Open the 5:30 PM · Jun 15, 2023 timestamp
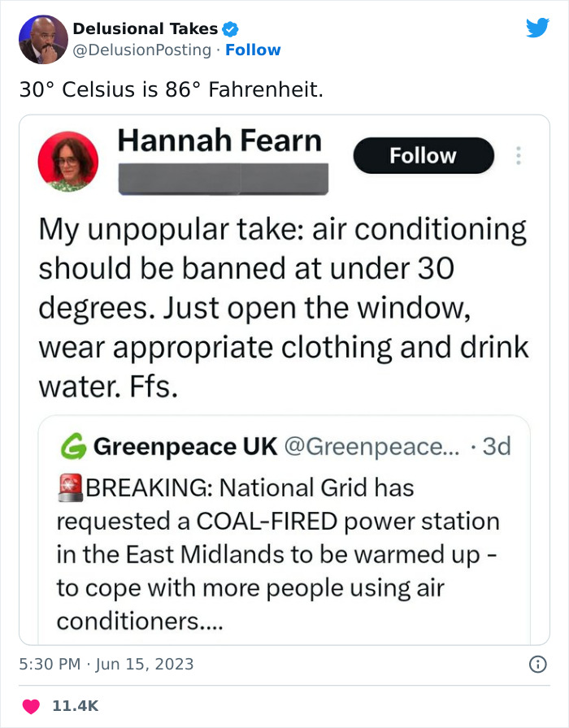The image size is (569, 728). click(106, 664)
